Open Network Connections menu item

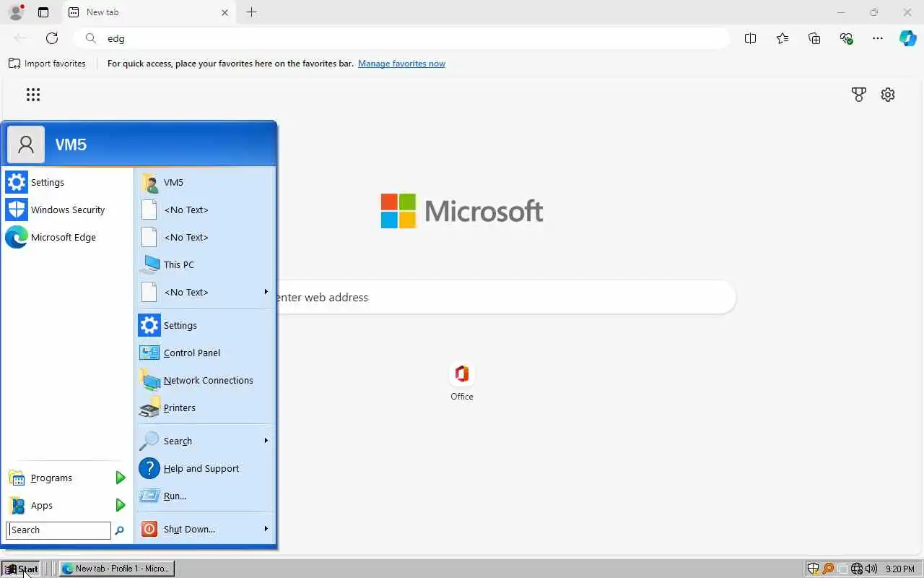[206, 380]
